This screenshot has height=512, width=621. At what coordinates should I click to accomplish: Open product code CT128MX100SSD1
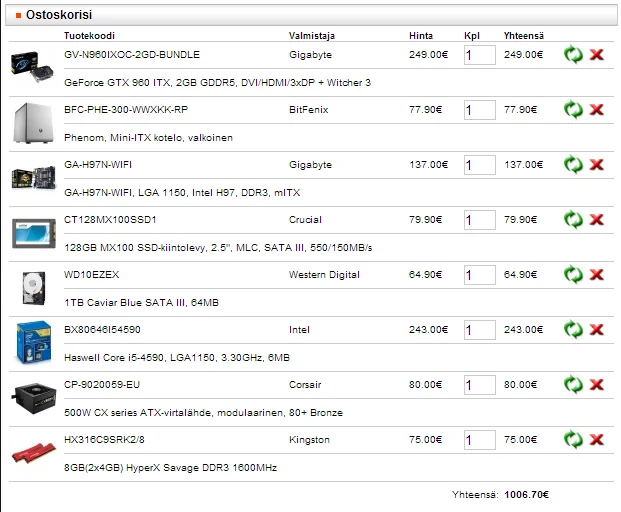[110, 219]
